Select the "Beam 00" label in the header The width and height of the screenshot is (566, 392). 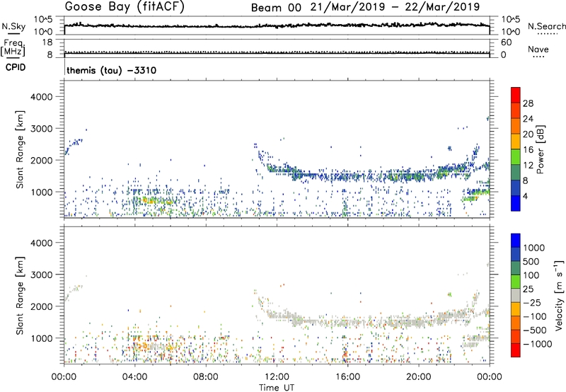pos(276,8)
